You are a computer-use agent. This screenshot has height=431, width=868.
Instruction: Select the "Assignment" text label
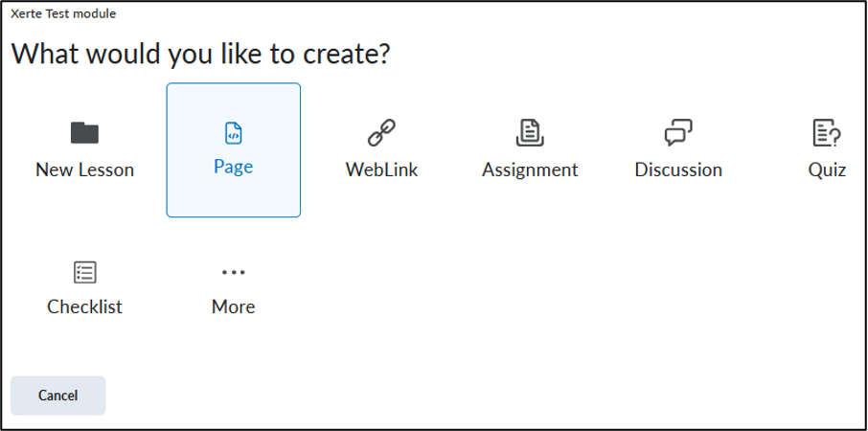point(530,170)
